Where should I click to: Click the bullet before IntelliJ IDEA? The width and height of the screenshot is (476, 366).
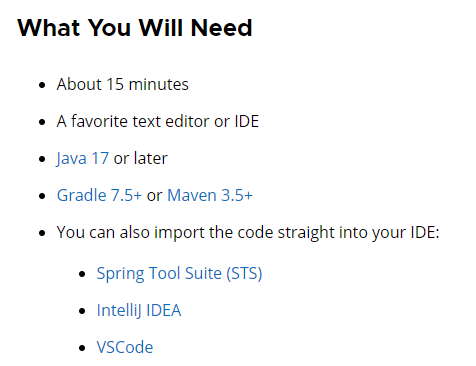(x=82, y=311)
